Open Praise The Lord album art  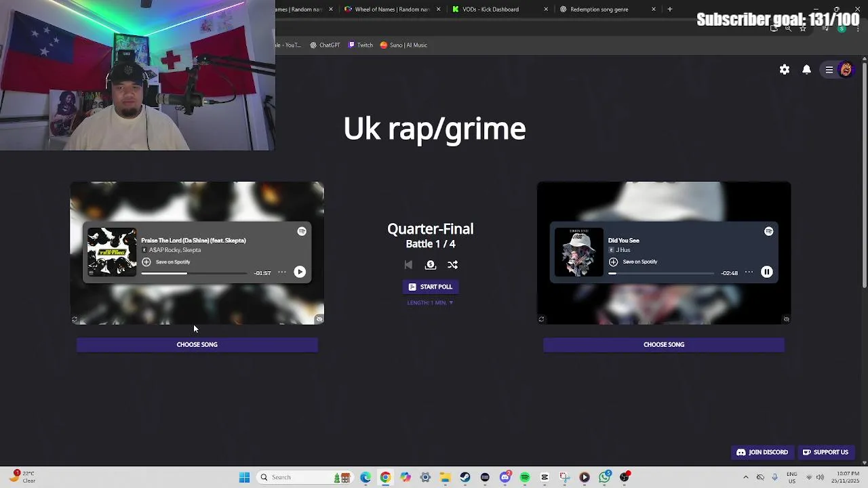pyautogui.click(x=112, y=252)
